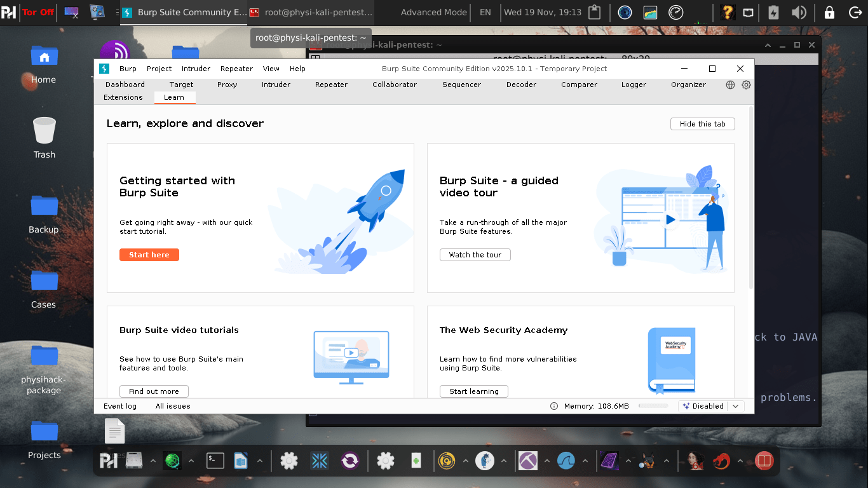Click the speaker volume icon in top panel
868x488 pixels.
799,12
